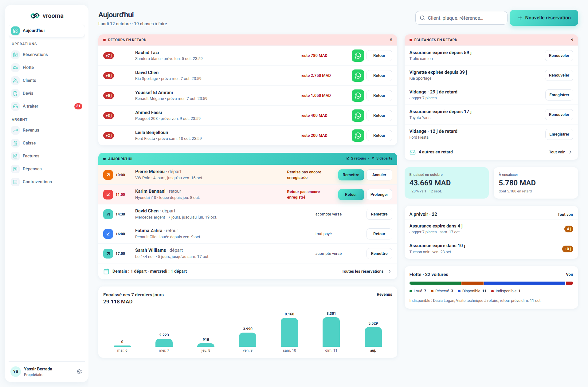Go to Contraventions
Image resolution: width=588 pixels, height=387 pixels.
tap(47, 182)
